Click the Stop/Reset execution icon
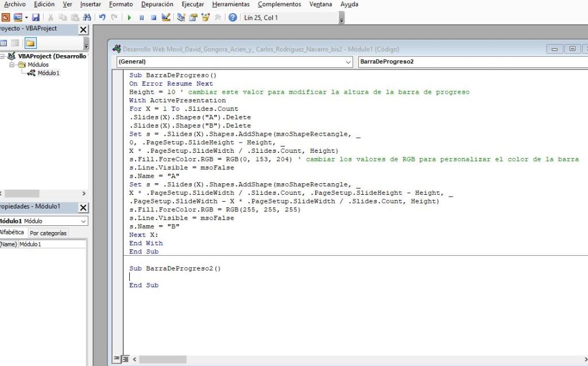 pos(153,18)
